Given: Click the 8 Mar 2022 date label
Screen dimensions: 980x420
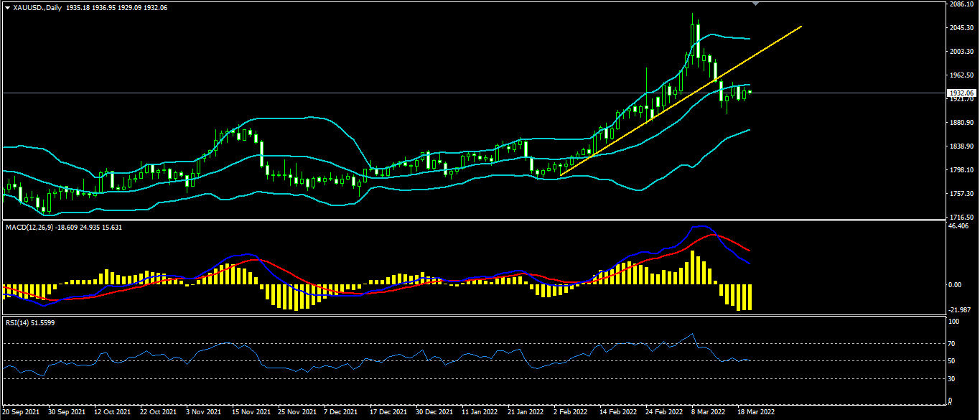Looking at the screenshot, I should coord(706,413).
